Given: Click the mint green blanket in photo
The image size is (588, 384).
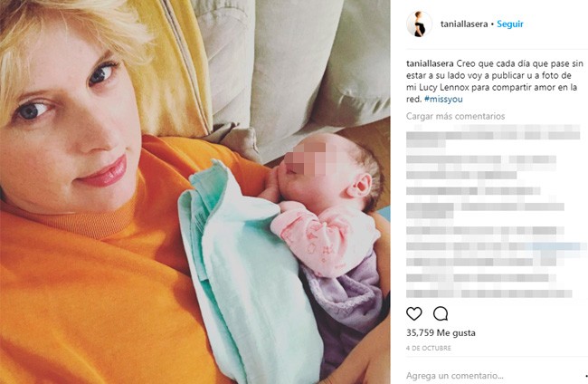Looking at the screenshot, I should [248, 263].
